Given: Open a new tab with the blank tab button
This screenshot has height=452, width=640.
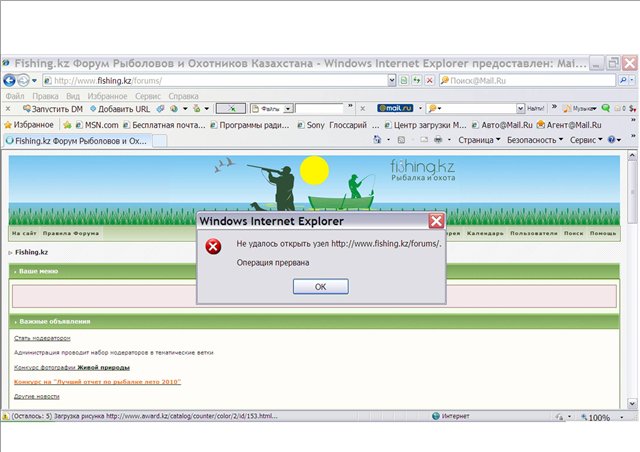Looking at the screenshot, I should [159, 141].
